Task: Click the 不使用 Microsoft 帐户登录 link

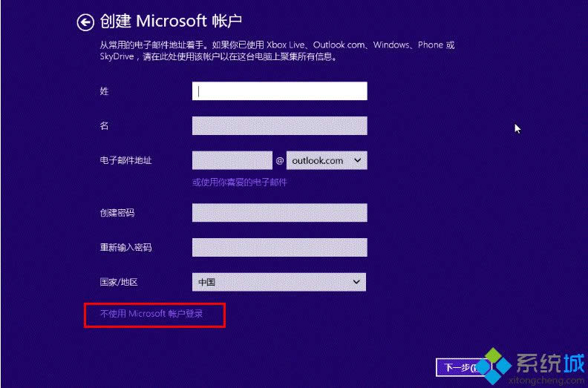Action: tap(151, 313)
